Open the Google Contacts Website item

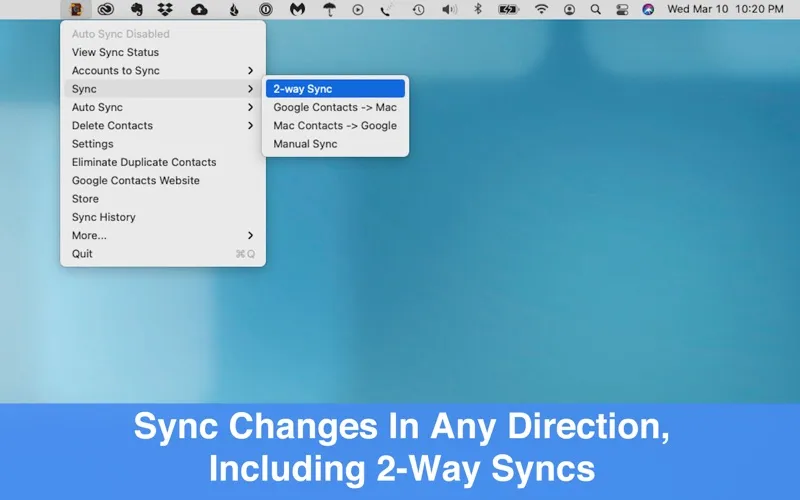(136, 181)
